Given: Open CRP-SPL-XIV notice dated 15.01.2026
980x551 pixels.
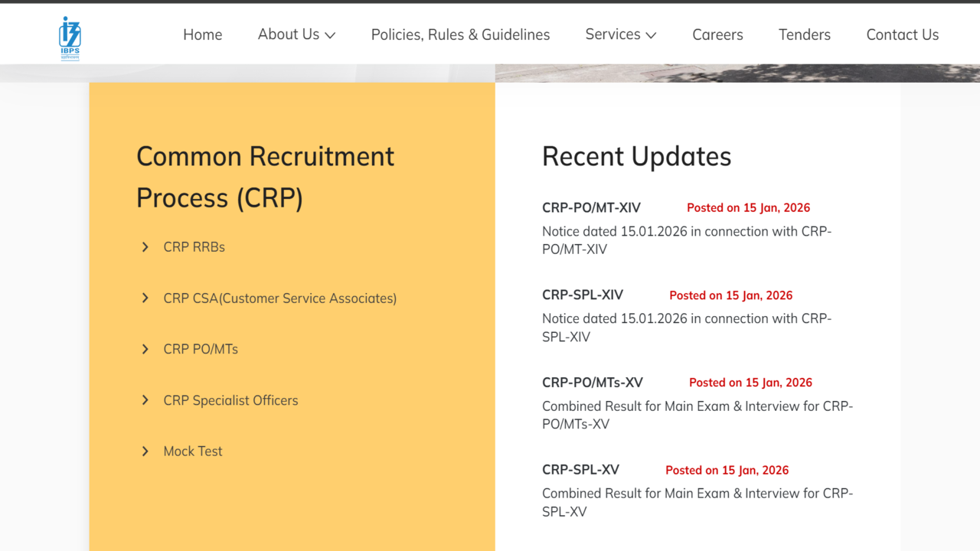Looking at the screenshot, I should pos(686,327).
